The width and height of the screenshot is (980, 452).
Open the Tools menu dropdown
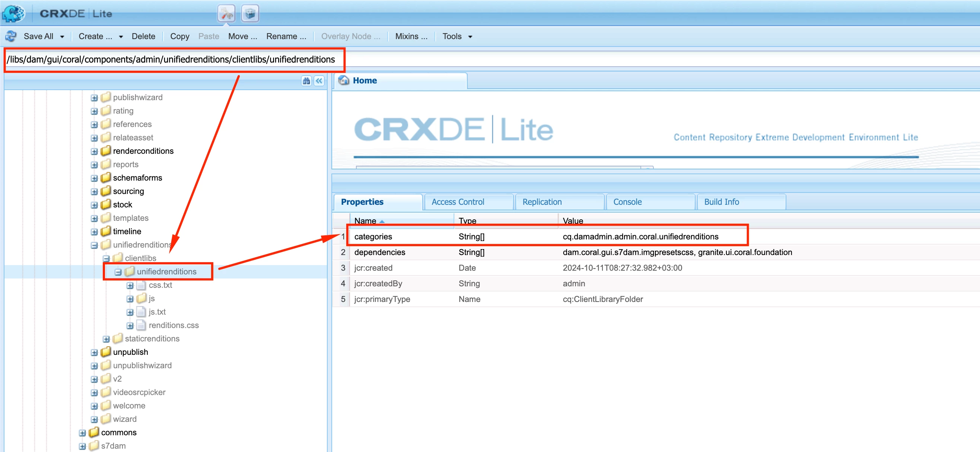point(456,36)
